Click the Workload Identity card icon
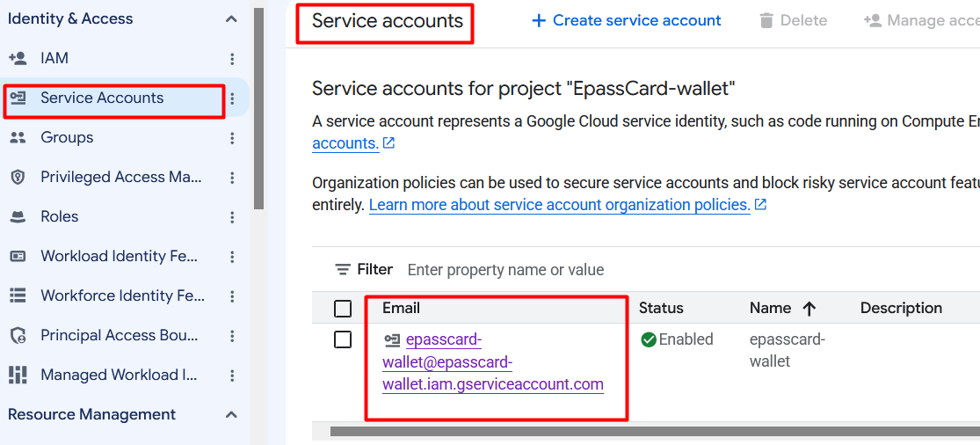The height and width of the screenshot is (445, 980). click(x=18, y=256)
